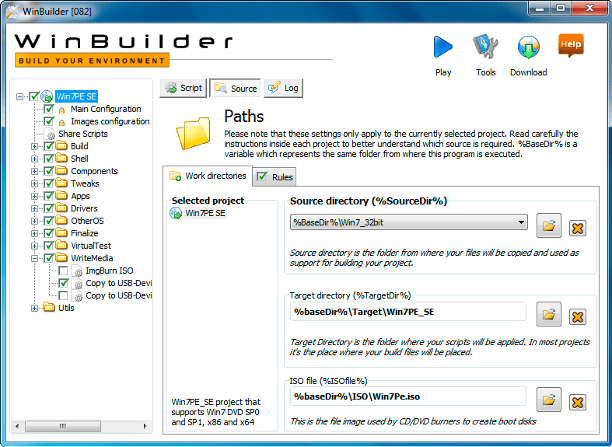Click the selected project Win7PE SE icon

point(176,213)
